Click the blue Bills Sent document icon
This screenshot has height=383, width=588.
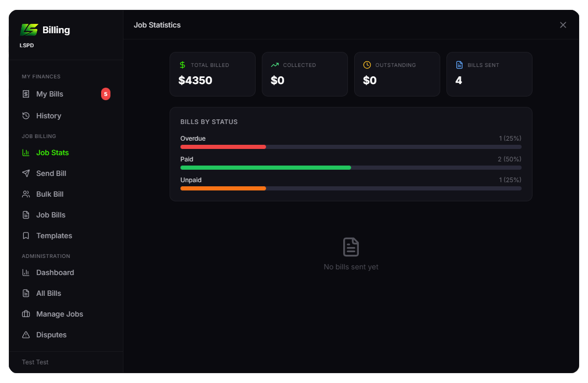tap(459, 65)
